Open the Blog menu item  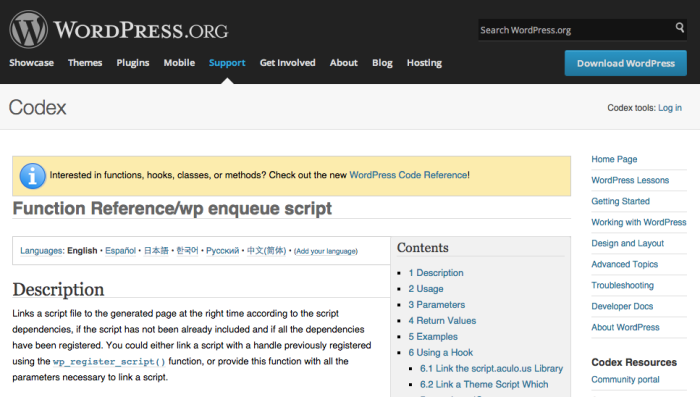tap(382, 63)
